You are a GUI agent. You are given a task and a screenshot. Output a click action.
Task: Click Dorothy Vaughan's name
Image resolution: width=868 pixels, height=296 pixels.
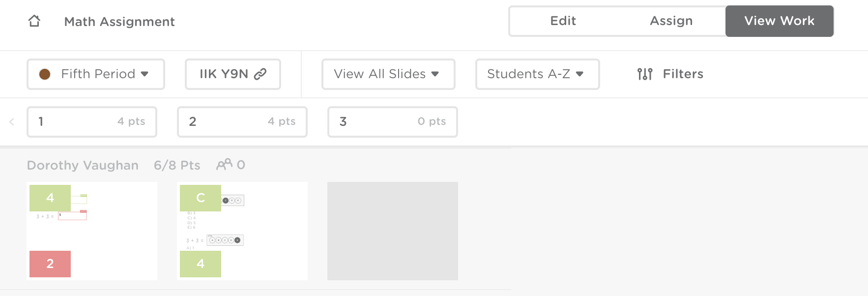[x=82, y=165]
